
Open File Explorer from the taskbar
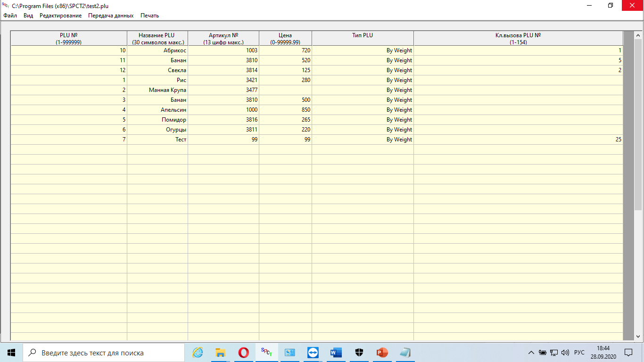coord(221,353)
